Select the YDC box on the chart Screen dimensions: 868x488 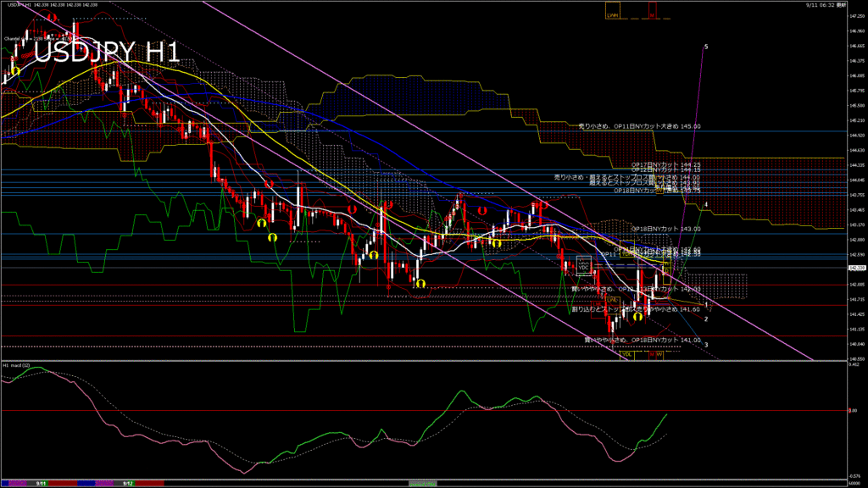tap(583, 266)
